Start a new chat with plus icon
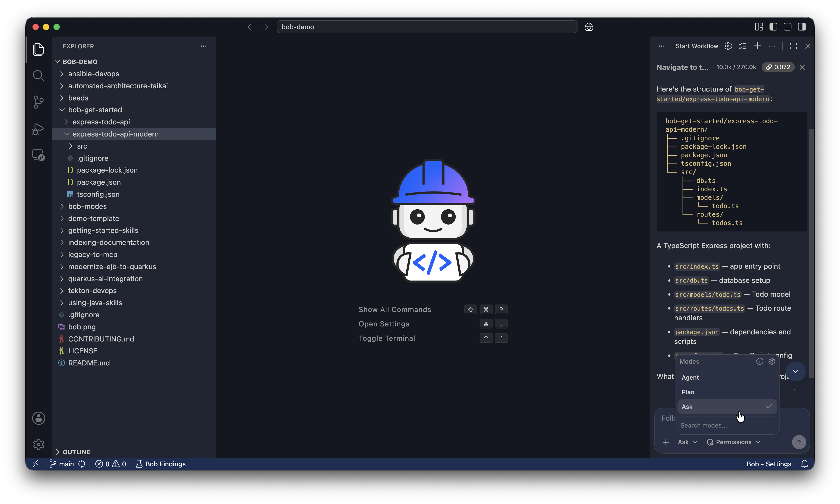 point(757,46)
